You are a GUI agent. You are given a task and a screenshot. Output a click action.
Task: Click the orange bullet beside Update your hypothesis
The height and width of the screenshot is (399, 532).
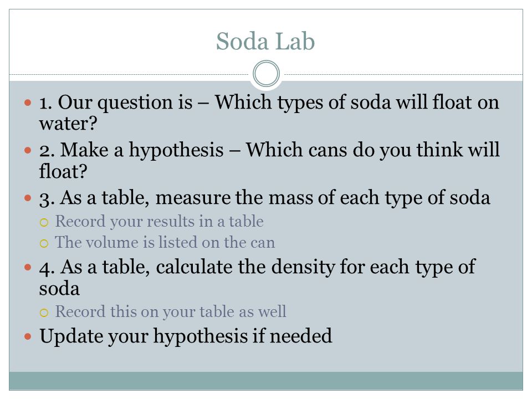(x=28, y=336)
